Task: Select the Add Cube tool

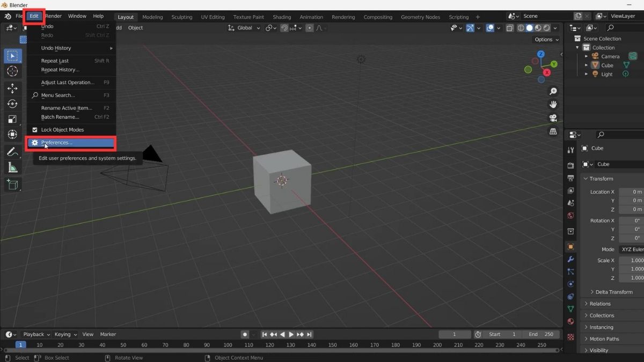Action: (13, 185)
